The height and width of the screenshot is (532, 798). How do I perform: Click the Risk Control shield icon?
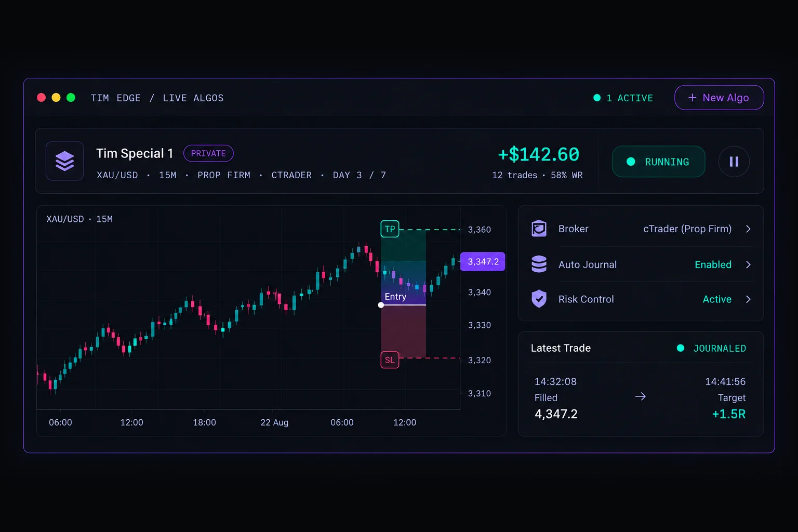[x=539, y=299]
